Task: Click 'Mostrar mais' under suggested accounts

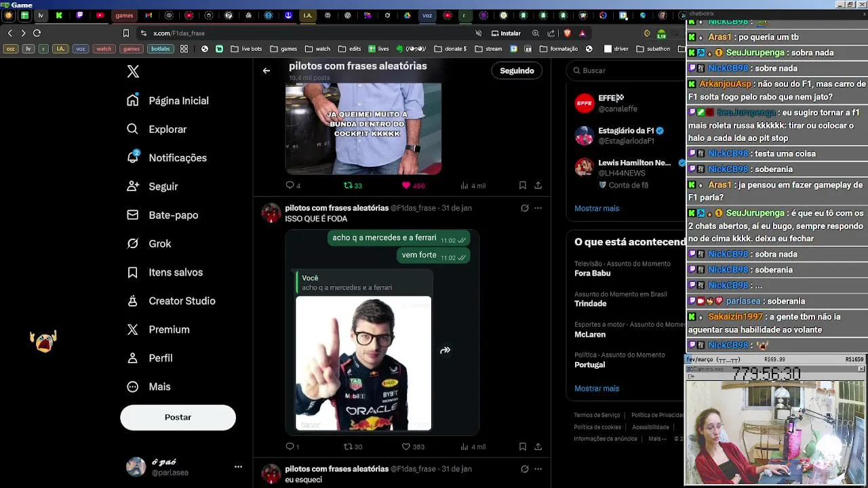Action: click(x=597, y=208)
